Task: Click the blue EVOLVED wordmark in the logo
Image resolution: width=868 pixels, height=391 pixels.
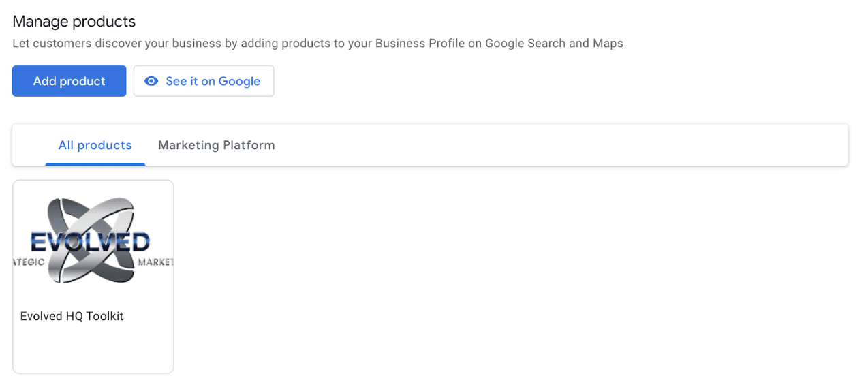Action: point(90,242)
